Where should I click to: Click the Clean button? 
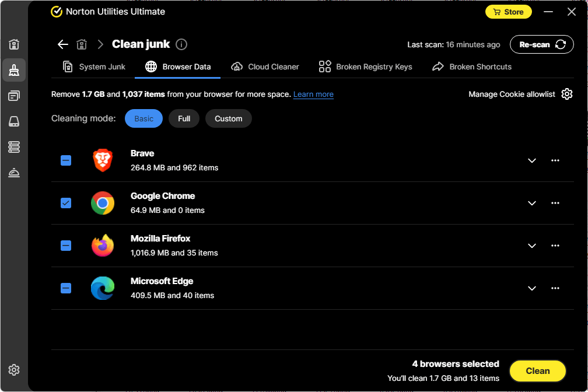click(x=537, y=370)
